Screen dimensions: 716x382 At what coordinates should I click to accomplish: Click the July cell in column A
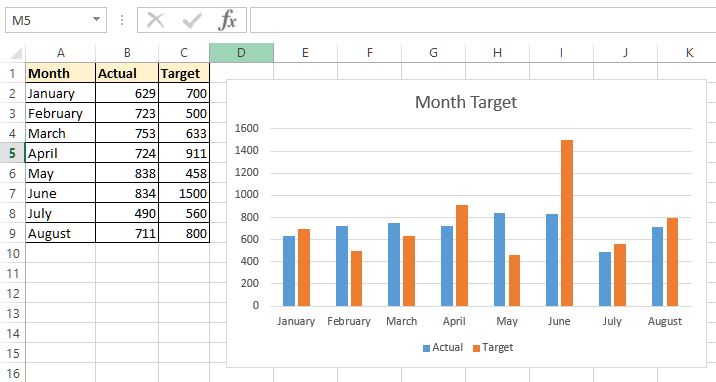[61, 213]
